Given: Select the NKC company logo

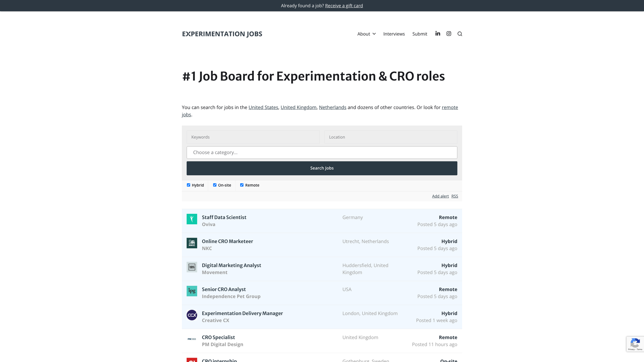Looking at the screenshot, I should pos(192,243).
